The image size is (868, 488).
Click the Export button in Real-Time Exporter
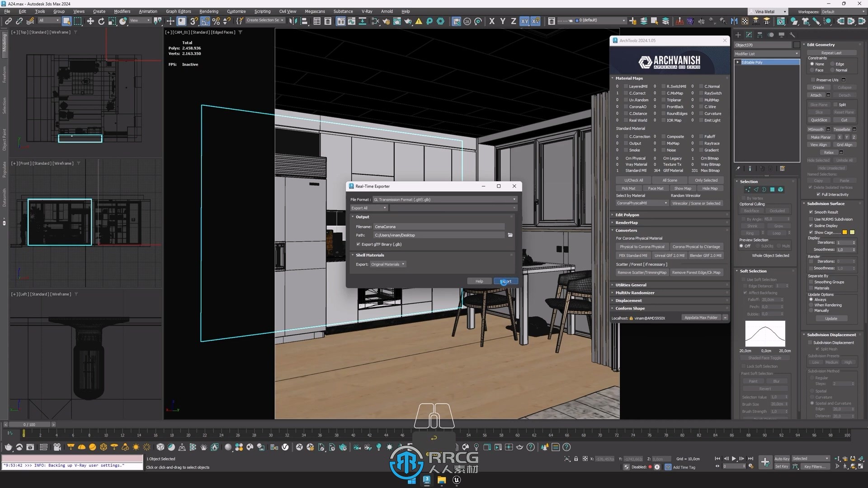[x=505, y=281]
